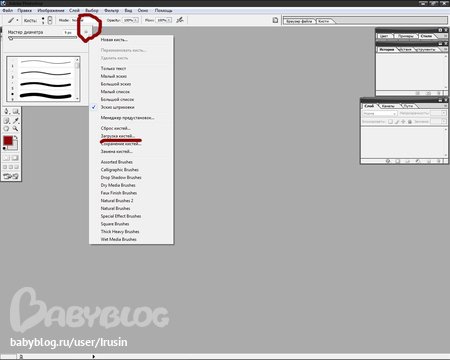Viewport: 450px width, 360px height.
Task: Switch to the История tab
Action: coord(387,49)
